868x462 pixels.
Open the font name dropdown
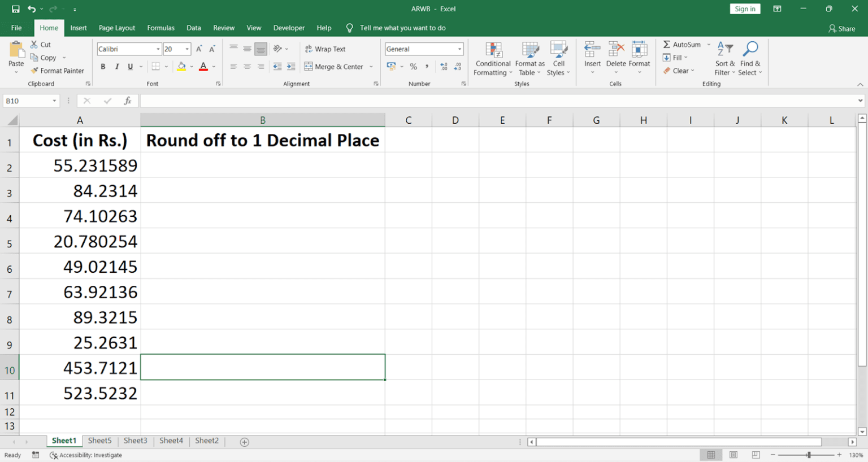(x=158, y=49)
